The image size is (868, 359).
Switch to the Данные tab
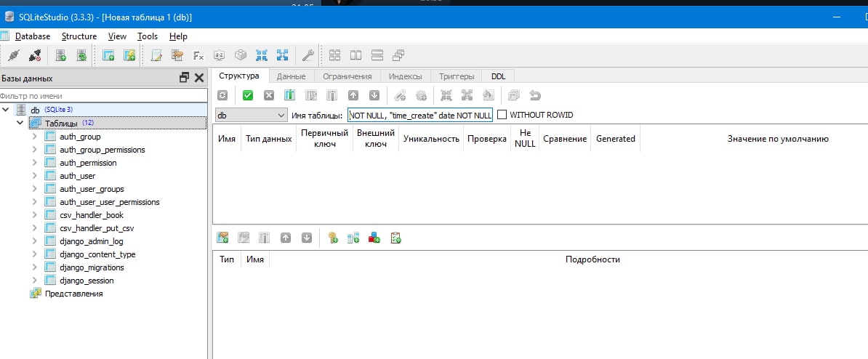[x=292, y=76]
